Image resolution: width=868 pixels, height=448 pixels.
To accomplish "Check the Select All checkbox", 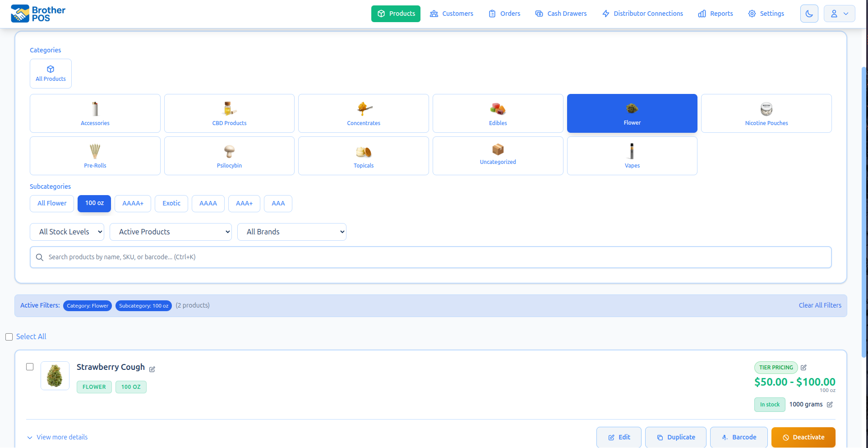I will tap(9, 336).
